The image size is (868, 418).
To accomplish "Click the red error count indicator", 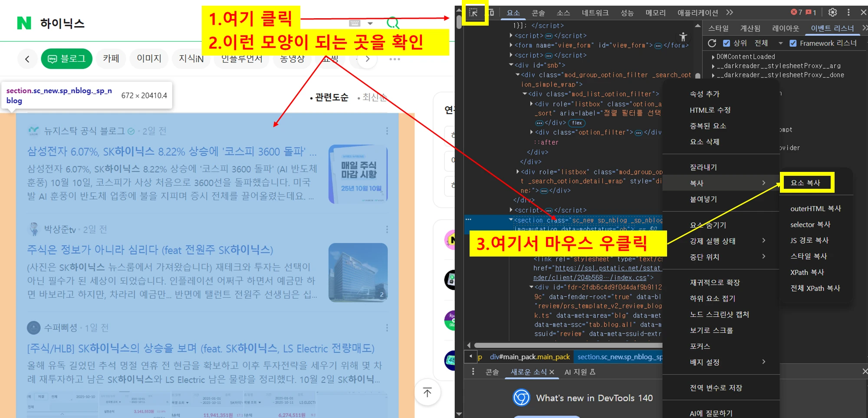I will (796, 12).
